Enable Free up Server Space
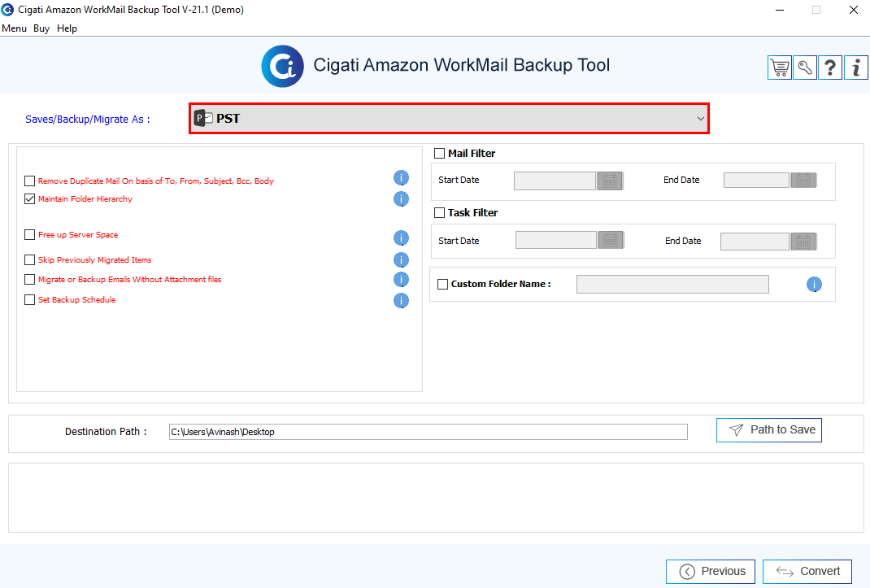This screenshot has height=588, width=870. coord(30,235)
